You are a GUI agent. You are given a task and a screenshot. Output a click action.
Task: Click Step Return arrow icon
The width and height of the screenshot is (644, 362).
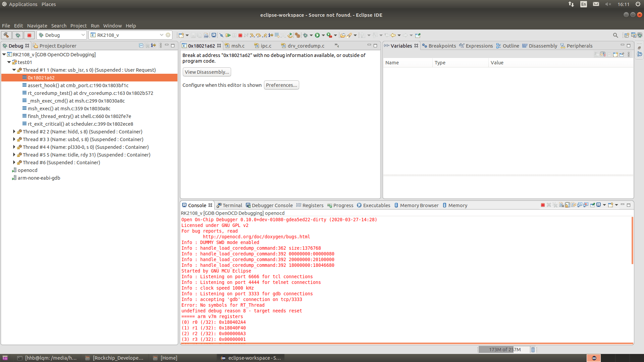(x=265, y=35)
